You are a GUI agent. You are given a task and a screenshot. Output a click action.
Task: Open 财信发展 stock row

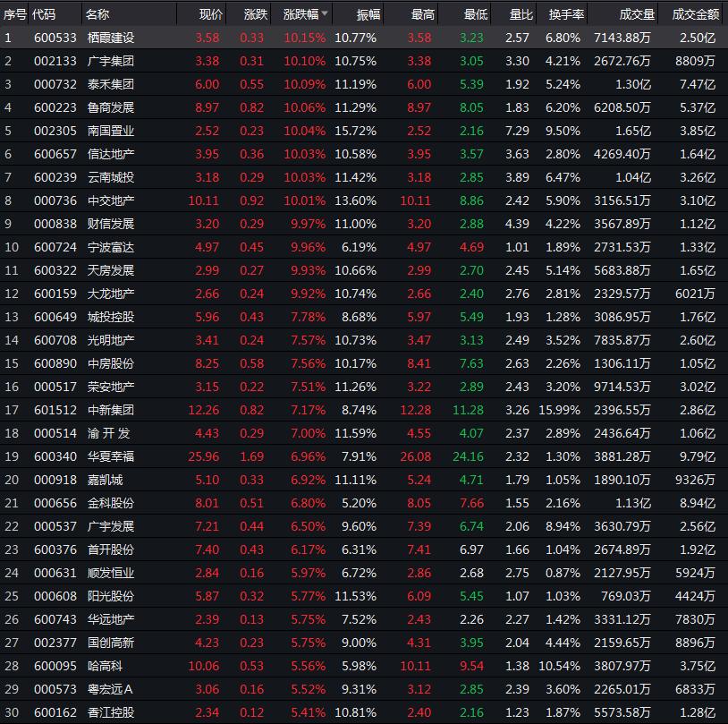tap(364, 224)
